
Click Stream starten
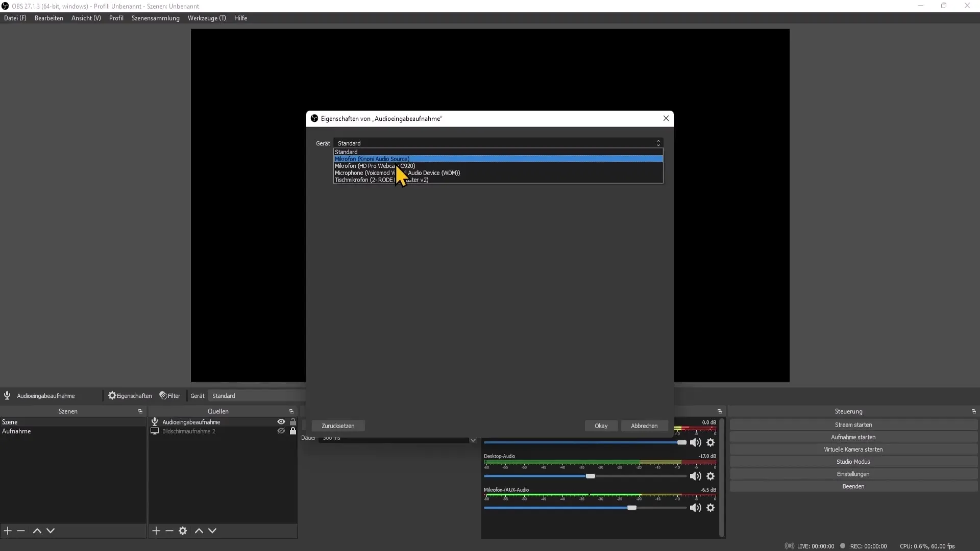coord(853,425)
